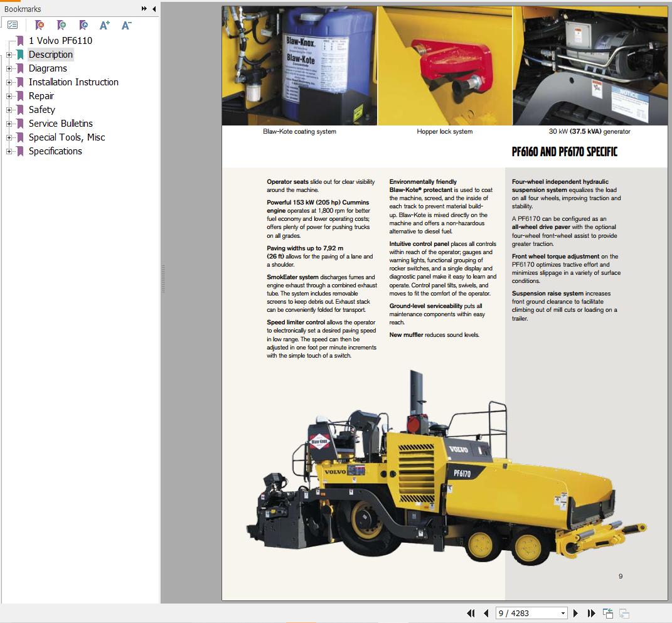This screenshot has width=672, height=623.
Task: Jump to the last page
Action: coord(592,613)
